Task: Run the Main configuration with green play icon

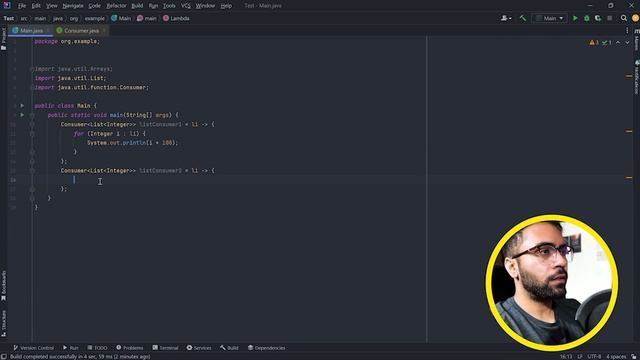Action: (575, 18)
